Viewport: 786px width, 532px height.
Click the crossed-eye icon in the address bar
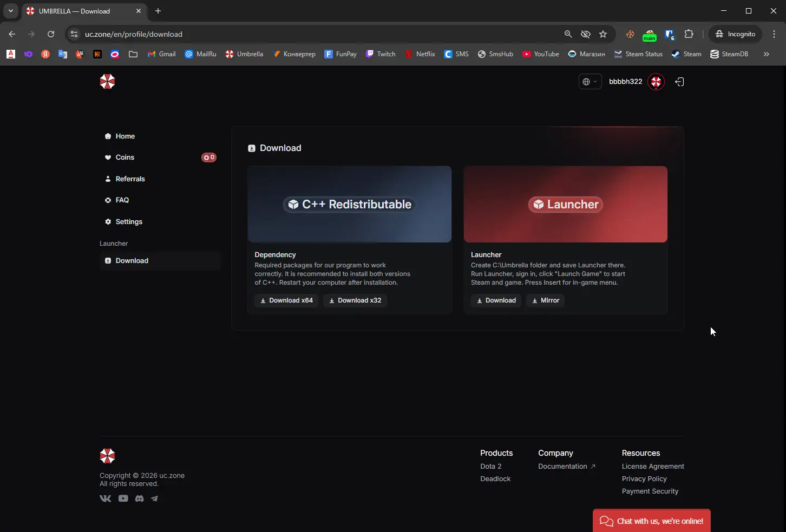[x=586, y=34]
